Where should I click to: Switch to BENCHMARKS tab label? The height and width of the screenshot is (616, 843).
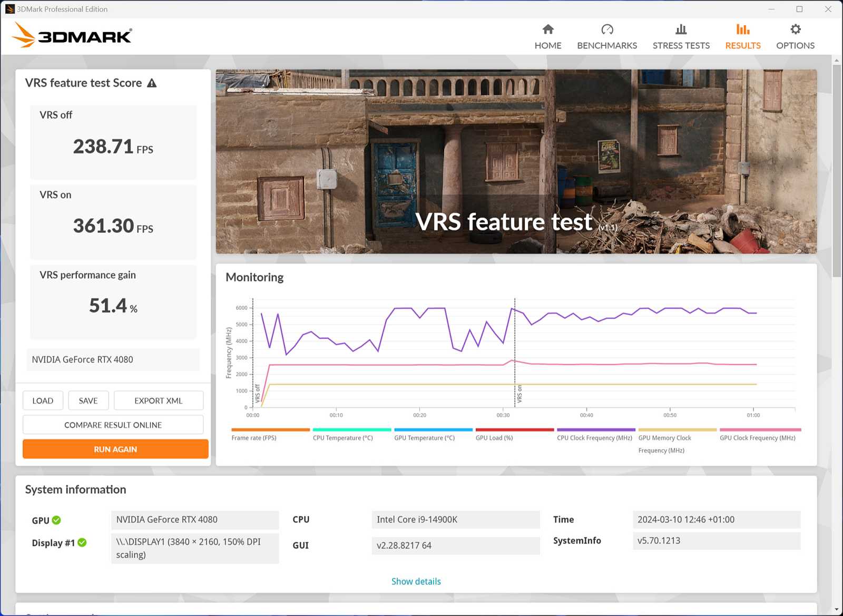tap(607, 45)
